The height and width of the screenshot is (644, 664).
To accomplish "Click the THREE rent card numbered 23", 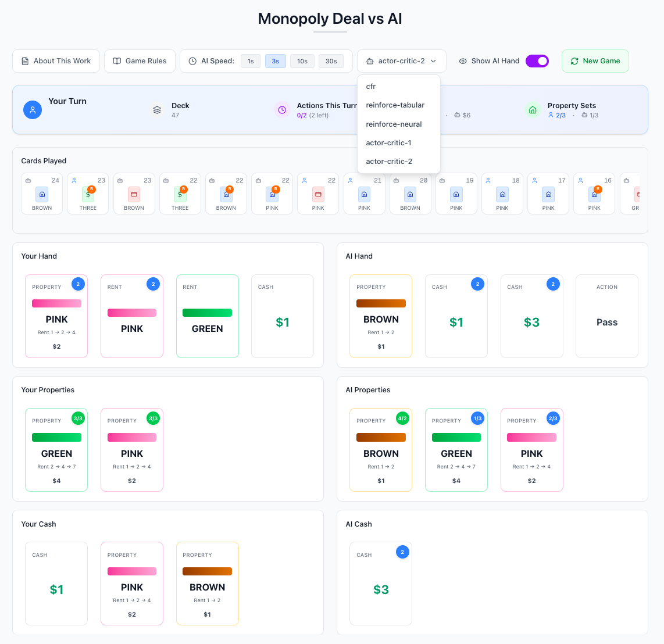I will click(x=88, y=194).
